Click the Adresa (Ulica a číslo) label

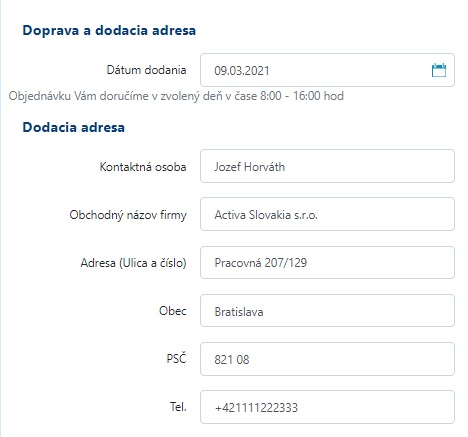pyautogui.click(x=133, y=263)
